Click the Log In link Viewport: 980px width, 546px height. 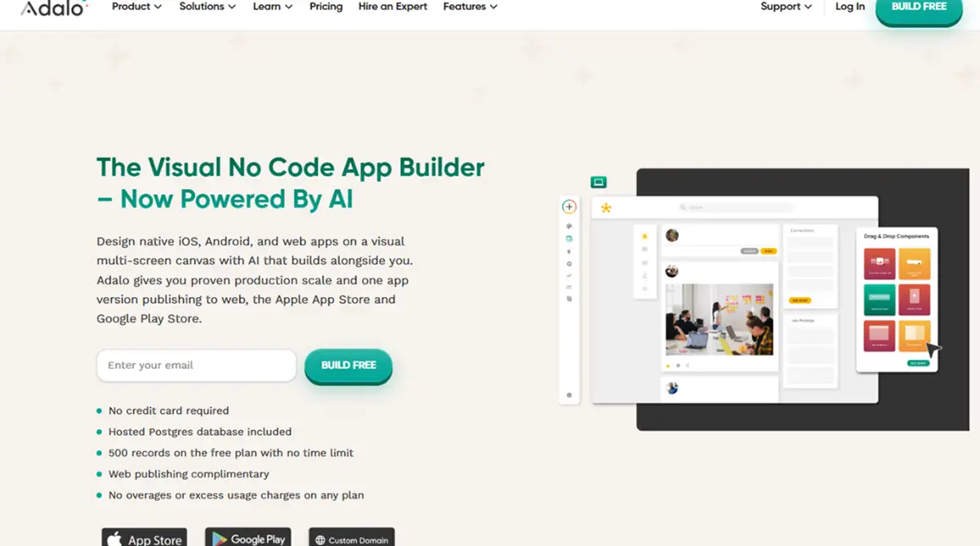[x=850, y=7]
